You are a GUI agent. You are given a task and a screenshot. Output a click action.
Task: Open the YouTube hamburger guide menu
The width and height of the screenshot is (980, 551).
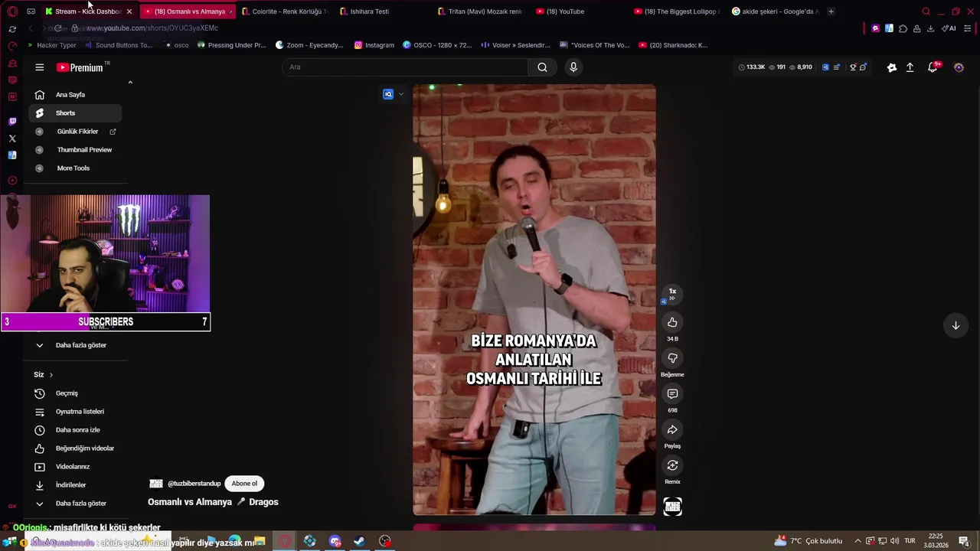point(40,67)
